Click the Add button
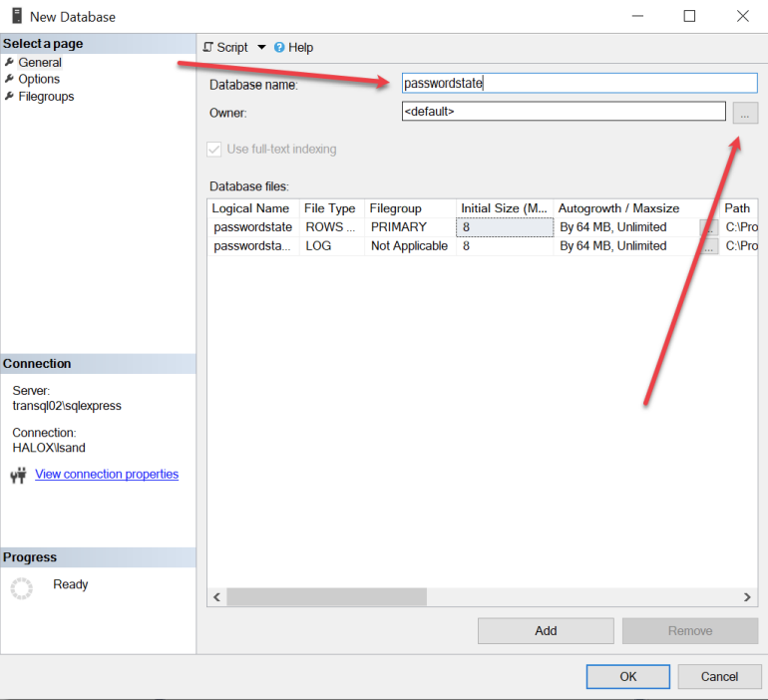The image size is (768, 700). point(546,631)
